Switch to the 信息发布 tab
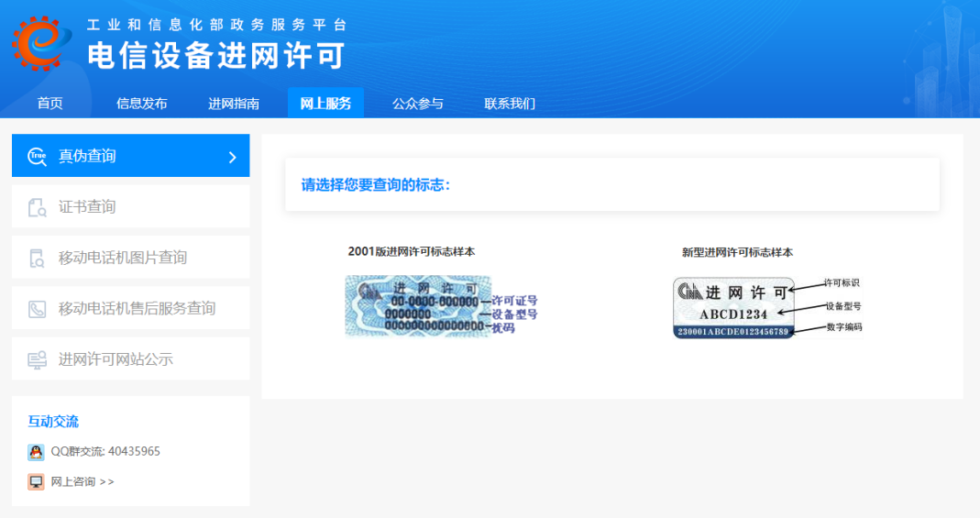 pyautogui.click(x=141, y=104)
